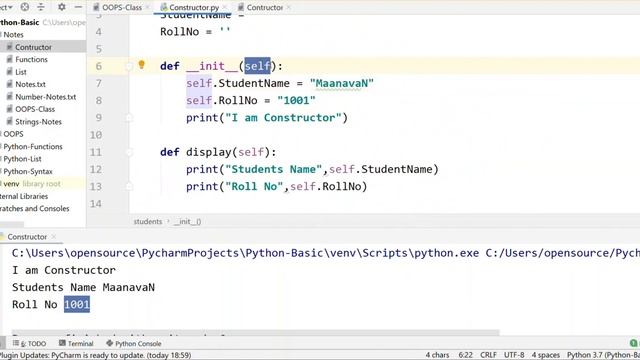Select the OOPS folder in project tree
Viewport: 640px width, 360px height.
[x=13, y=134]
